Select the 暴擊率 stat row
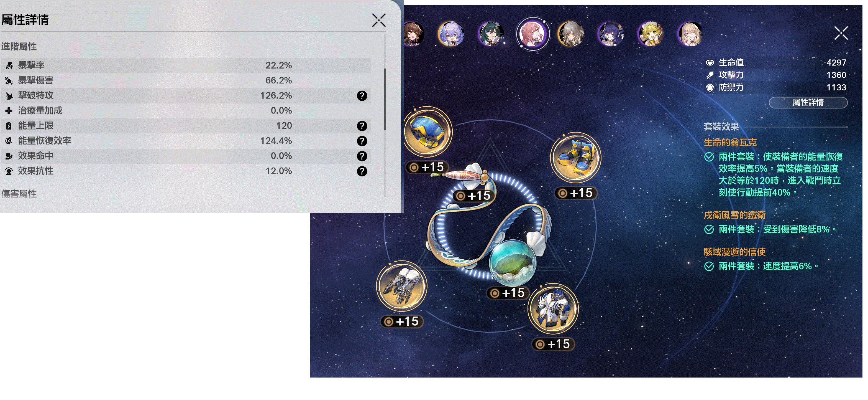Screen dimensions: 868x400 click(x=186, y=65)
